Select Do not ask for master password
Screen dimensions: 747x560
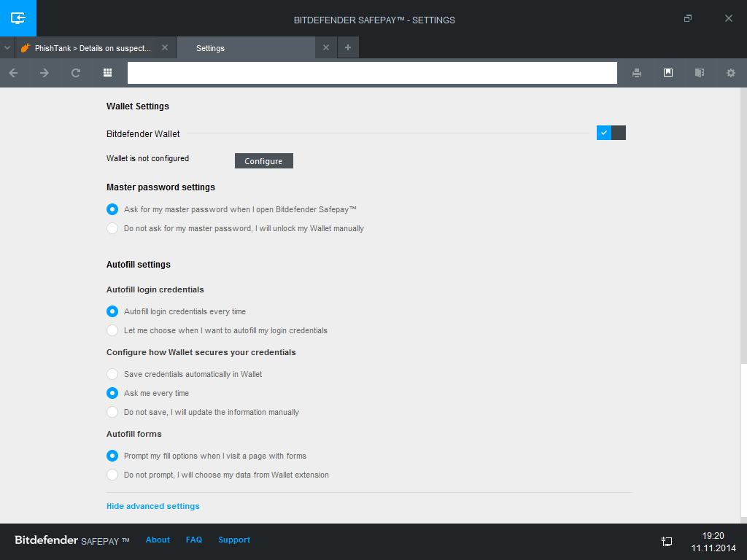pos(112,228)
